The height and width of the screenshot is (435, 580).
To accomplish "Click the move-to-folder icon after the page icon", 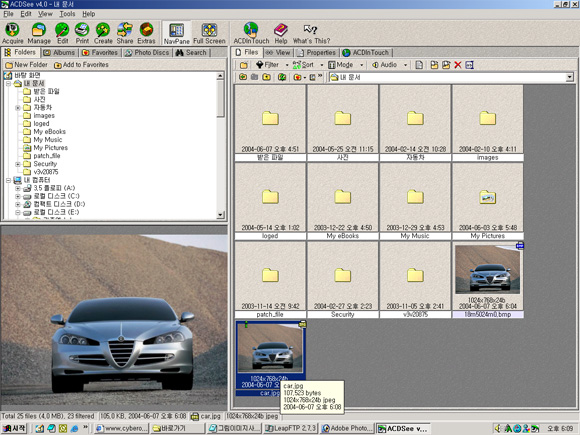I will (434, 65).
